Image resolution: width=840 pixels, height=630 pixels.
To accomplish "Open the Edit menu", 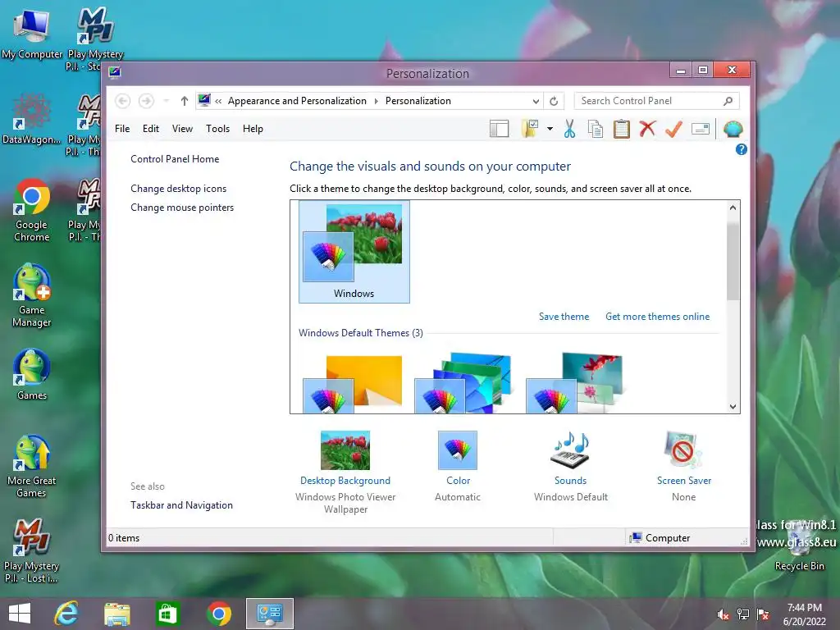I will click(x=151, y=129).
